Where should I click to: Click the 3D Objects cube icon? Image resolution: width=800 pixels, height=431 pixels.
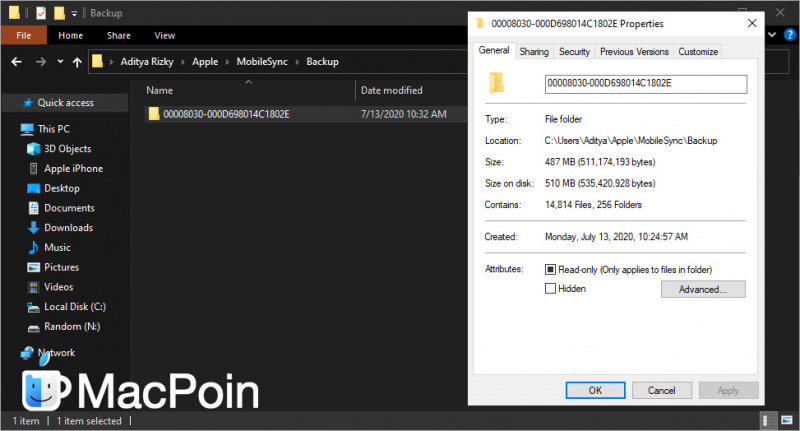coord(34,148)
